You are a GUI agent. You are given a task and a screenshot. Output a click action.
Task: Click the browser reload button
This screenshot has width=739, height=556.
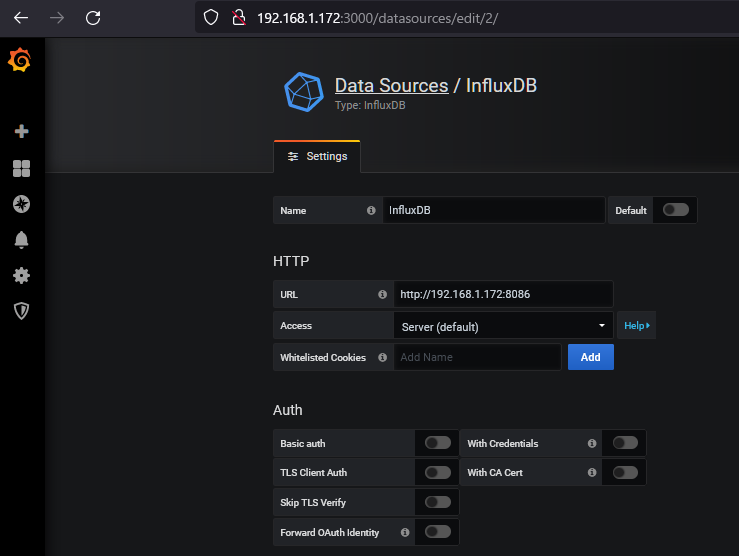[93, 17]
